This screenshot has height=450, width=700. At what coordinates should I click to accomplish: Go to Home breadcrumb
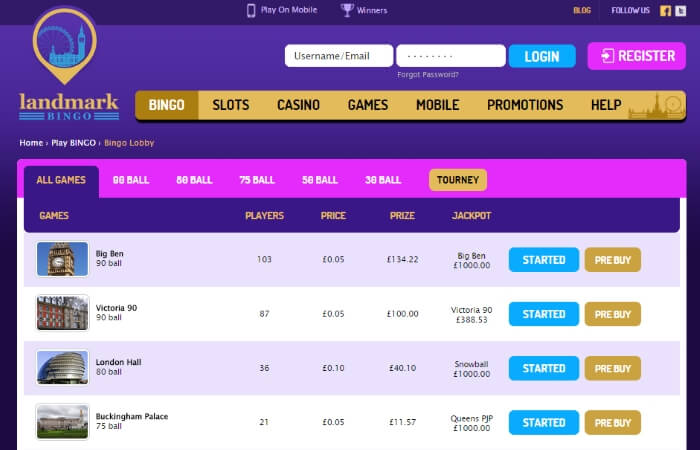[31, 143]
